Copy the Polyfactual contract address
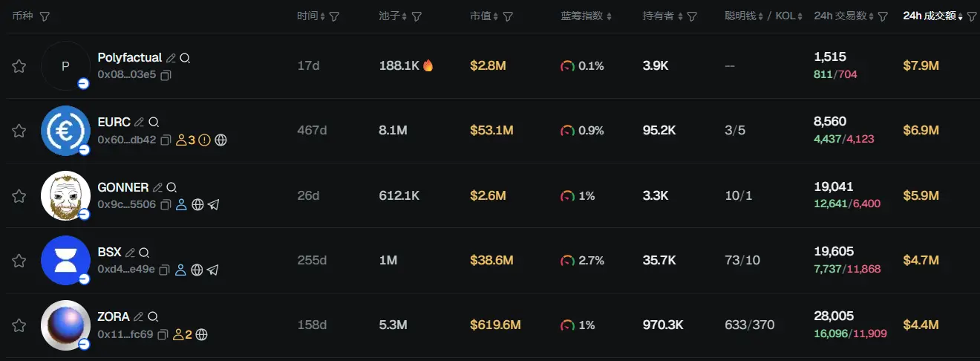The width and height of the screenshot is (980, 361). [166, 75]
